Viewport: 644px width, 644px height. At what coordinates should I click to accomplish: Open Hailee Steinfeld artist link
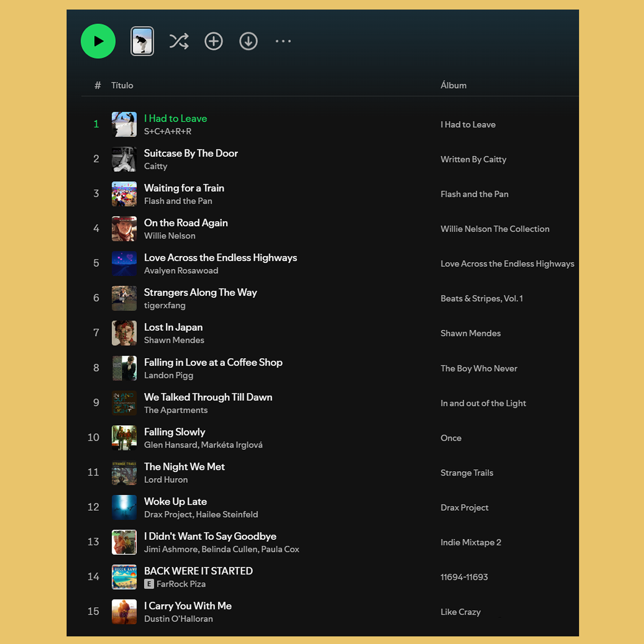point(227,514)
